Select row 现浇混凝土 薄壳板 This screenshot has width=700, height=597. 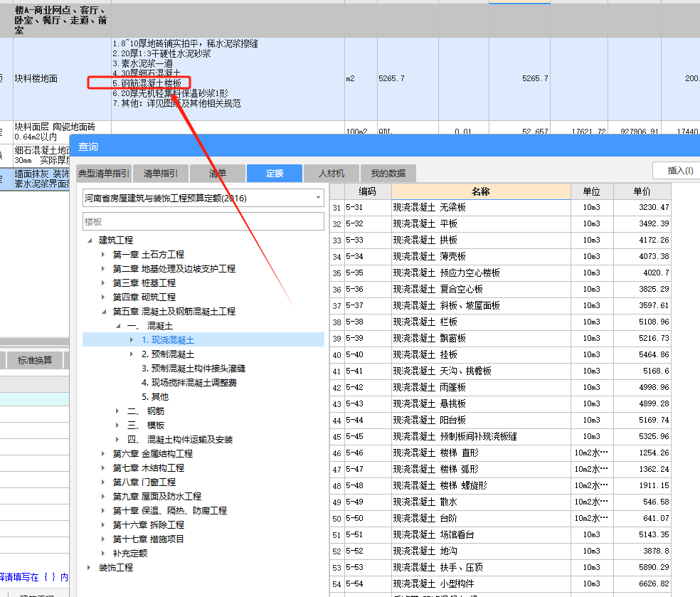point(500,257)
